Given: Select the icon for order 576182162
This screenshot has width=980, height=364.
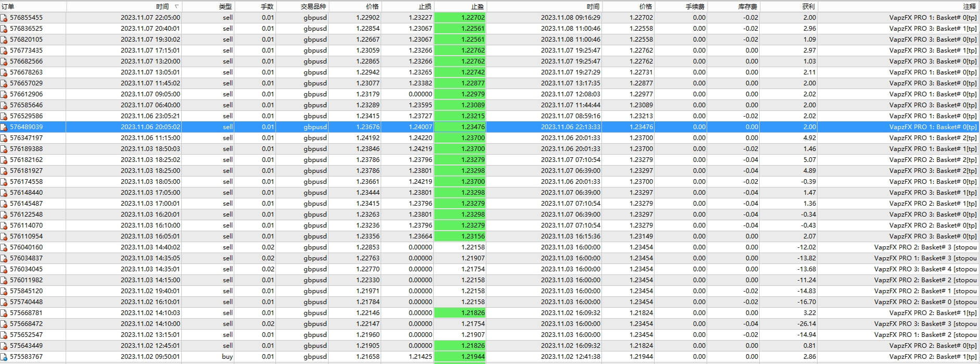Looking at the screenshot, I should click(4, 160).
